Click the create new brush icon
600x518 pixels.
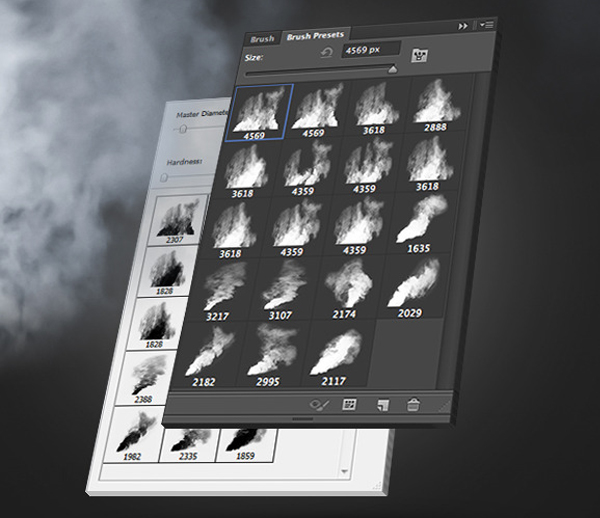click(x=383, y=405)
